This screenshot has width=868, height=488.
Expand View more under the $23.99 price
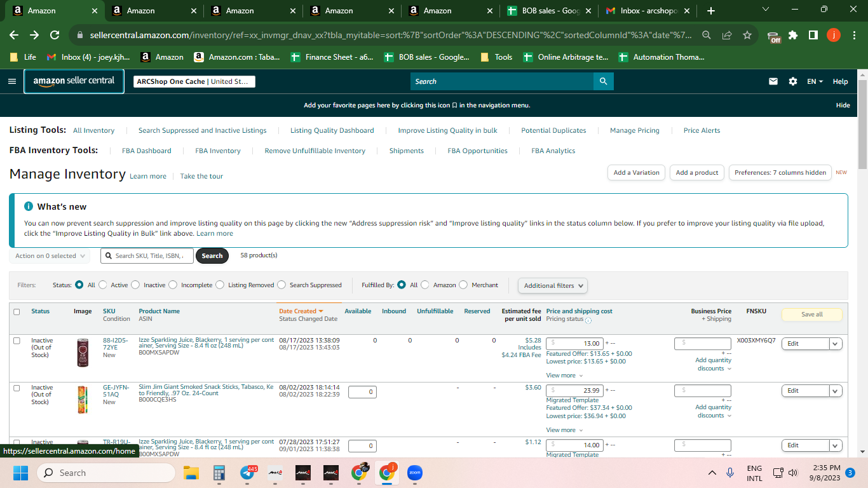(x=564, y=430)
